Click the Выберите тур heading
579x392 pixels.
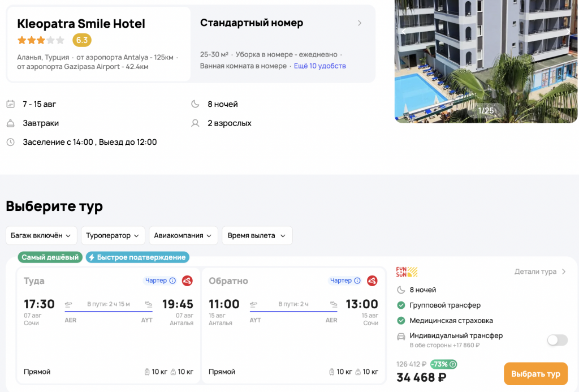[x=54, y=206]
